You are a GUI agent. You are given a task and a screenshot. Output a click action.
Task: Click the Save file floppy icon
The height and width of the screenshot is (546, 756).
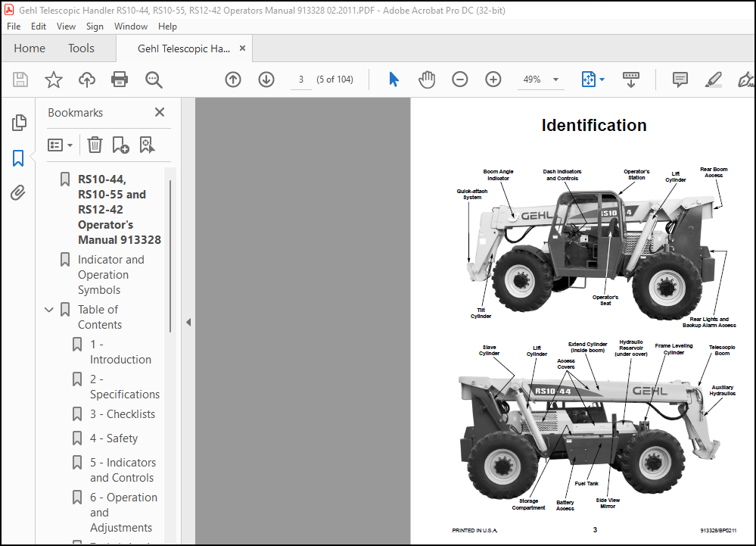coord(20,79)
